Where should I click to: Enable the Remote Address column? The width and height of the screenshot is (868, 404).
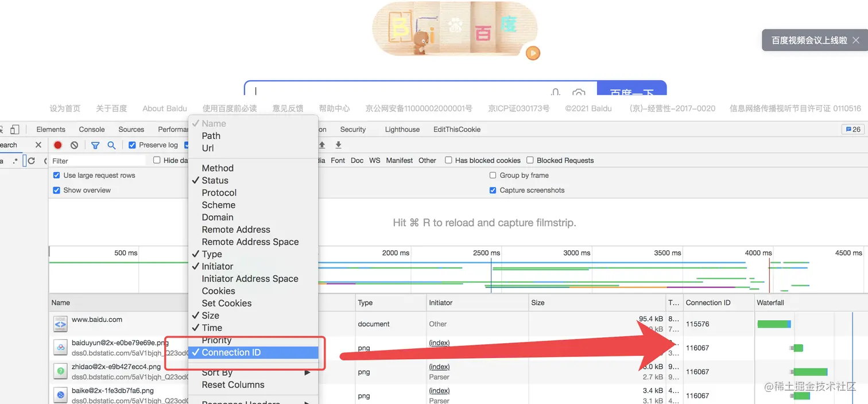click(253, 230)
